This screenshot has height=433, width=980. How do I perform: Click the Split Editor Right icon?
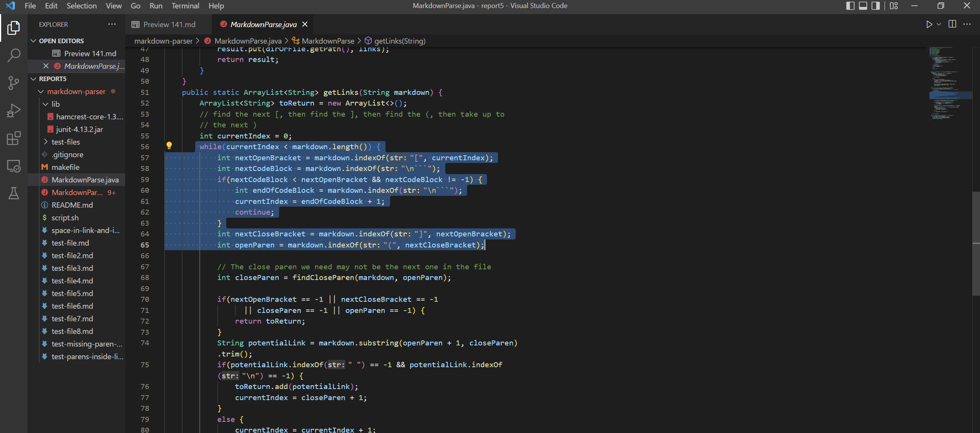pyautogui.click(x=952, y=24)
